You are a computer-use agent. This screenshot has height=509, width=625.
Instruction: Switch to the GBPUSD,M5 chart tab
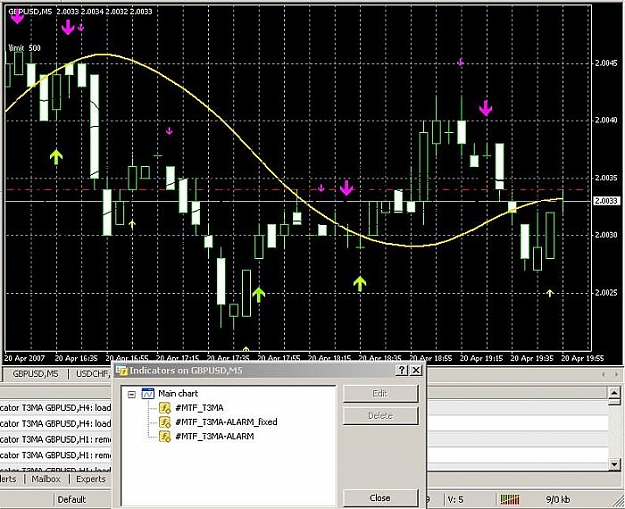click(35, 374)
